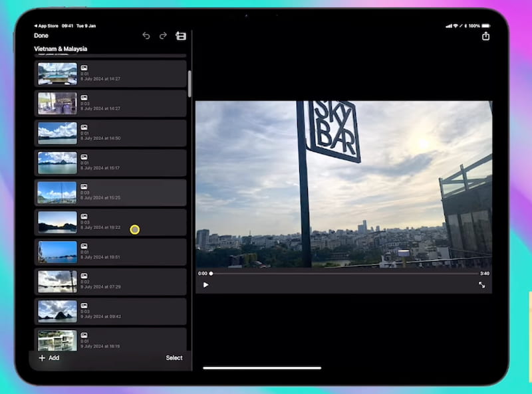Select the grey reflection thumbnail at 07:29
Viewport: 532px width, 394px height.
pyautogui.click(x=57, y=282)
